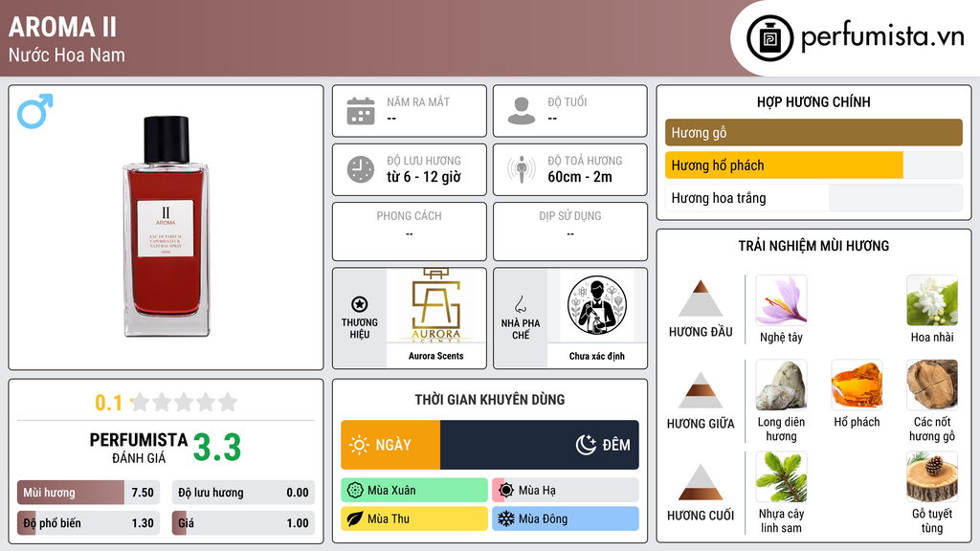
Task: Click the Hương giữa pyramid icon
Action: 701,390
